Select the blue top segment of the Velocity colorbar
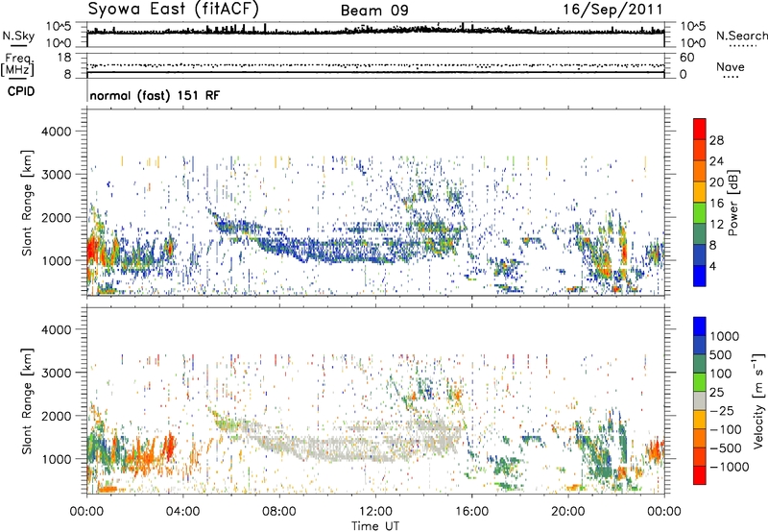The width and height of the screenshot is (768, 532). click(700, 326)
